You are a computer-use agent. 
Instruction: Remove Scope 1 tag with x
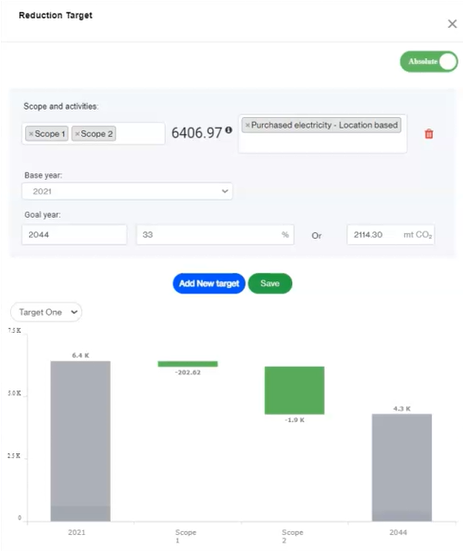tap(31, 134)
